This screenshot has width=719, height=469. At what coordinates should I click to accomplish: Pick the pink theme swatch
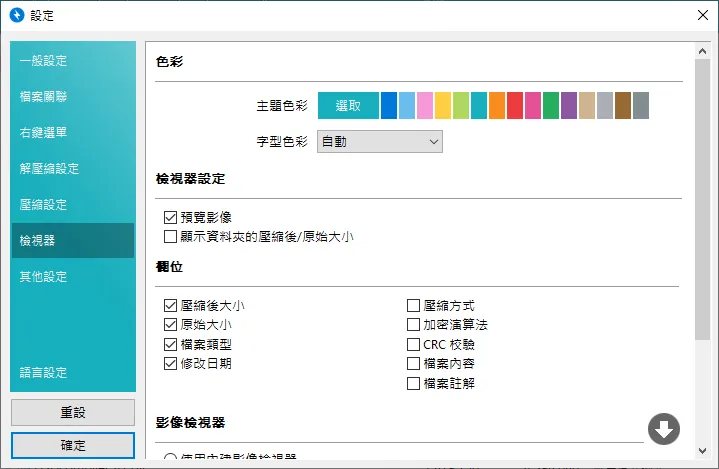pyautogui.click(x=425, y=105)
